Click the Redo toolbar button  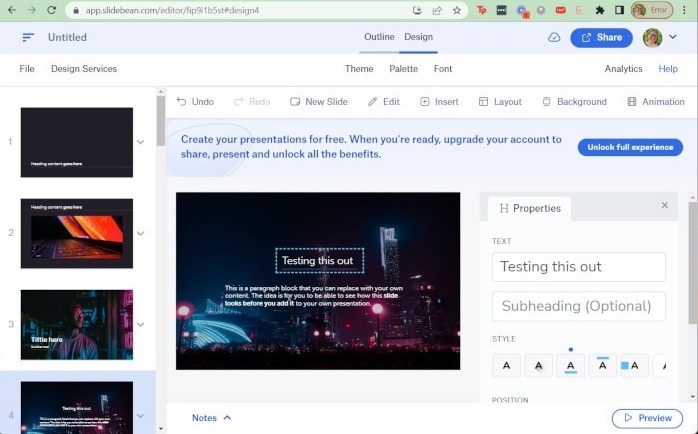click(x=252, y=101)
